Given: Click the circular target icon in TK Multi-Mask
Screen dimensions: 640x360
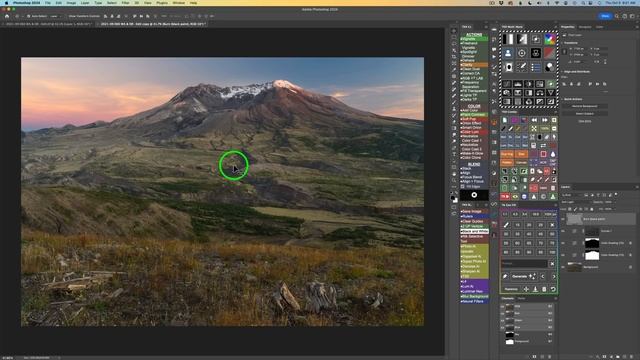Looking at the screenshot, I should point(522,53).
